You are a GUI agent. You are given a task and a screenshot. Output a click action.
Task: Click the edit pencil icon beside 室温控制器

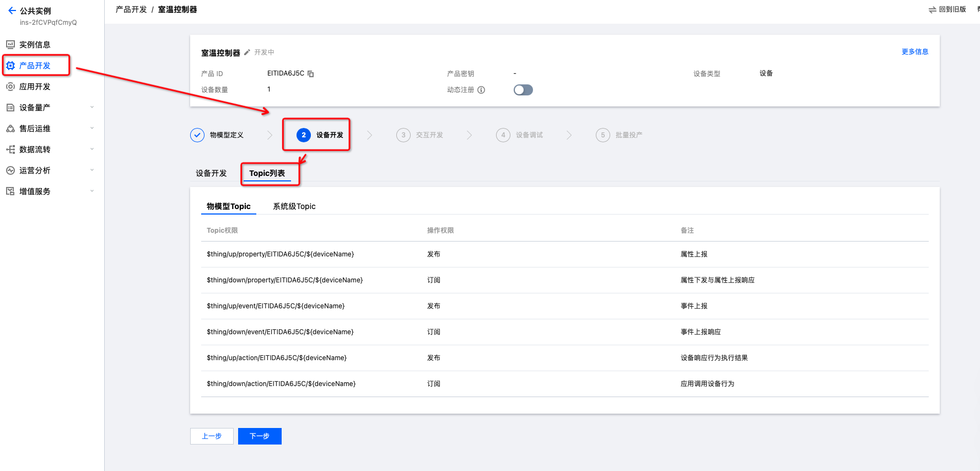(x=247, y=52)
